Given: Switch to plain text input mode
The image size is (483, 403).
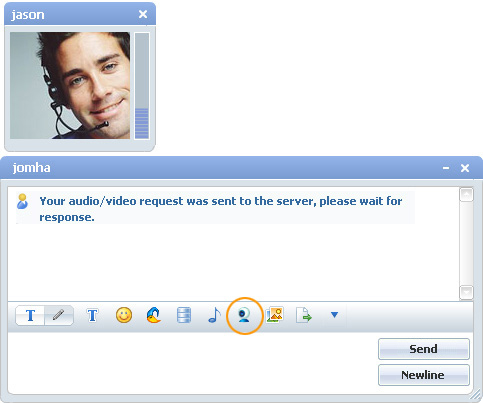Looking at the screenshot, I should (30, 315).
